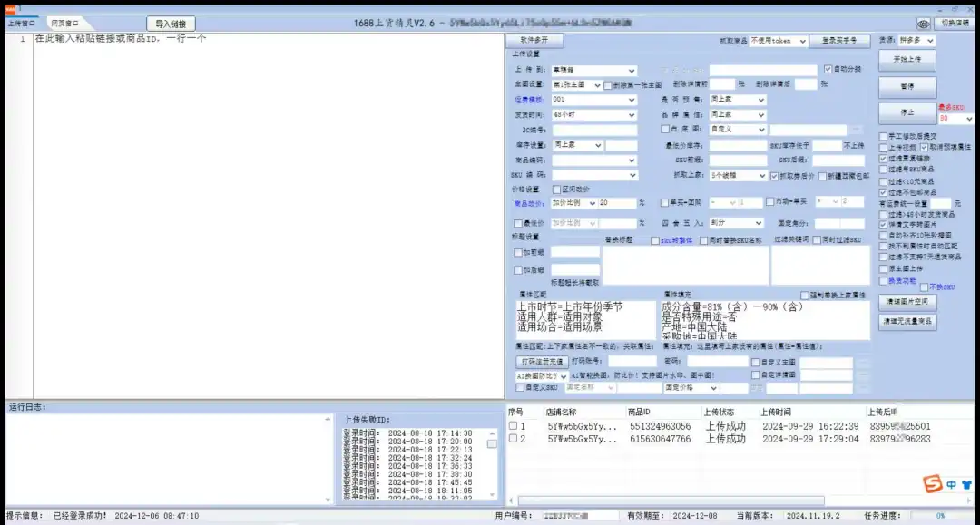Click the app logo in title bar
Screen dimensions: 980x525
tap(9, 6)
